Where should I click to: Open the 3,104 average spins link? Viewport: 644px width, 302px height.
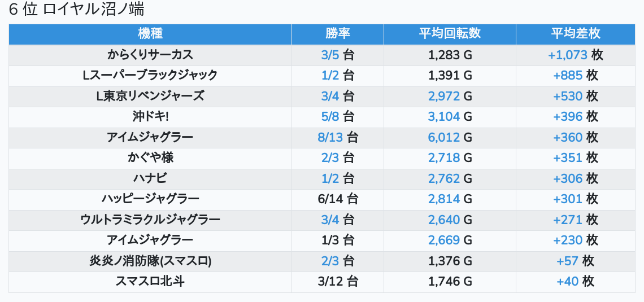coord(444,116)
